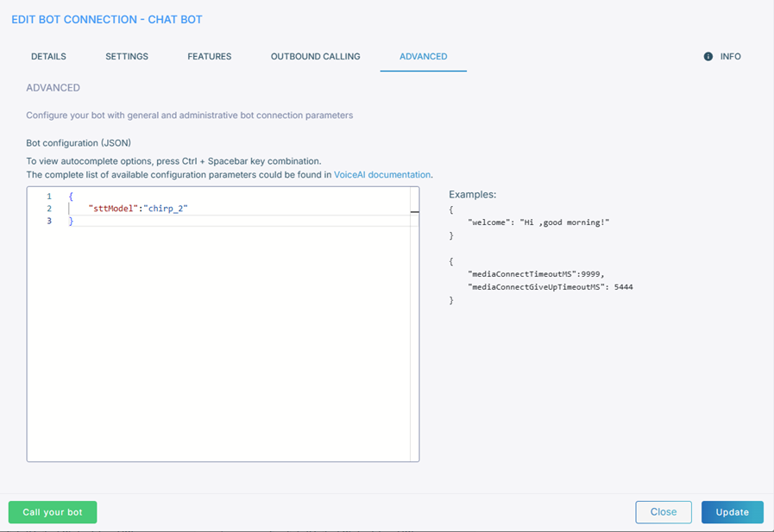This screenshot has height=532, width=774.
Task: Open the Outbound Calling tab
Action: [x=315, y=57]
